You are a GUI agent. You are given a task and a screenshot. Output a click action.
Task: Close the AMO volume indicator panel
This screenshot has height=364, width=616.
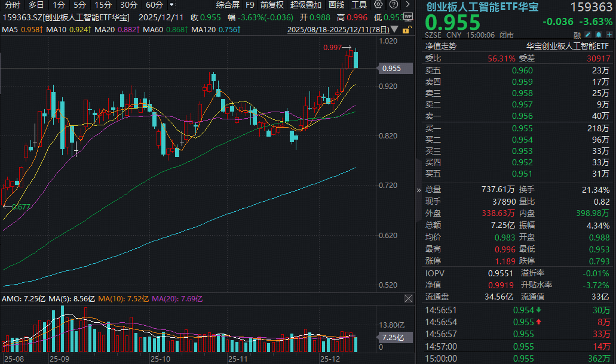(408, 298)
